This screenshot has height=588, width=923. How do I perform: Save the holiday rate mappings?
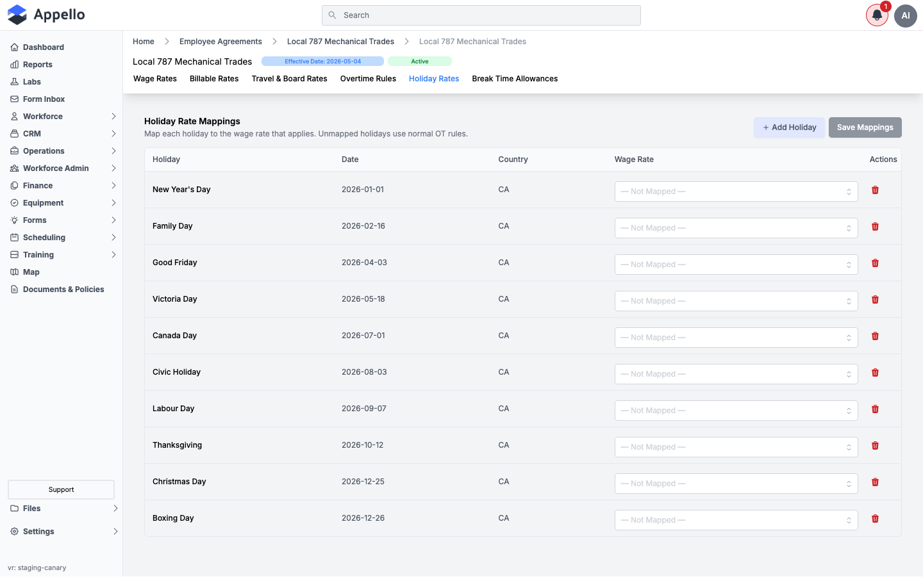click(865, 127)
